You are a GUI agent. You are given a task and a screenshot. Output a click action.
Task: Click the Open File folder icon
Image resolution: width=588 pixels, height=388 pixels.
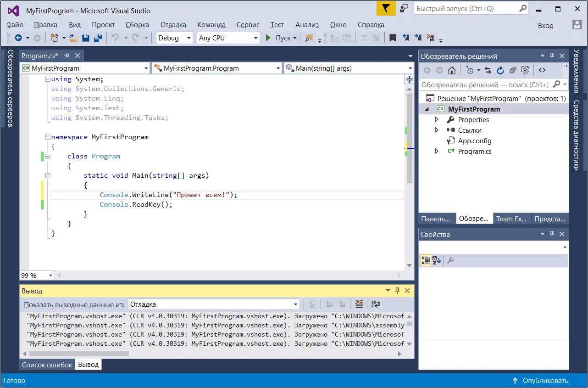(73, 38)
